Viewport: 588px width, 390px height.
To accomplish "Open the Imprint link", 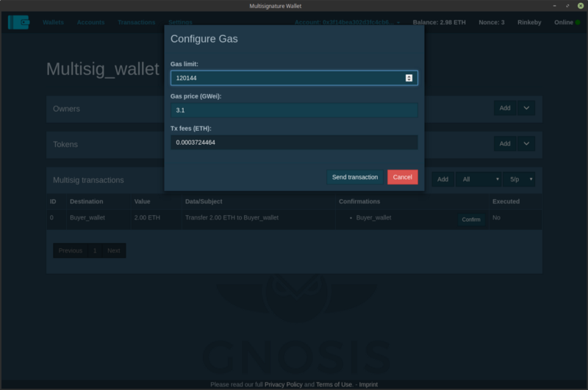I will pyautogui.click(x=368, y=384).
